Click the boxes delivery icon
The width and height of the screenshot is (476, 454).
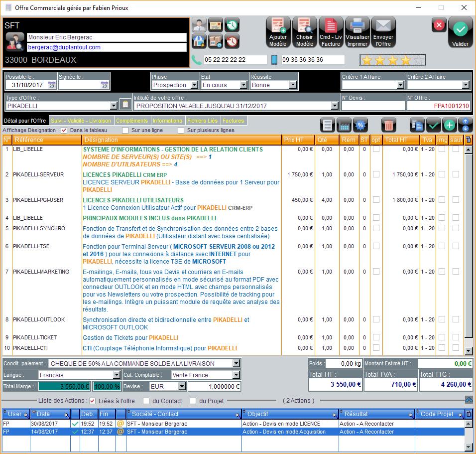216,41
